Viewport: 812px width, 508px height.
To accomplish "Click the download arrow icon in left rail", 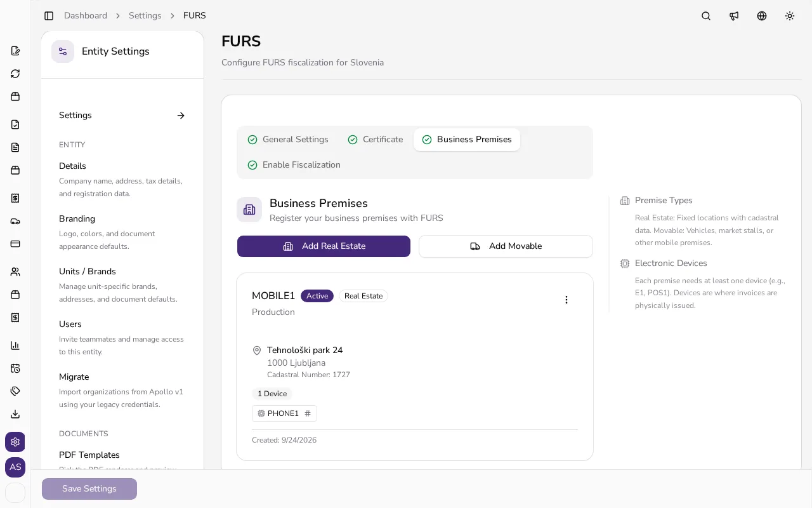I will pos(15,414).
